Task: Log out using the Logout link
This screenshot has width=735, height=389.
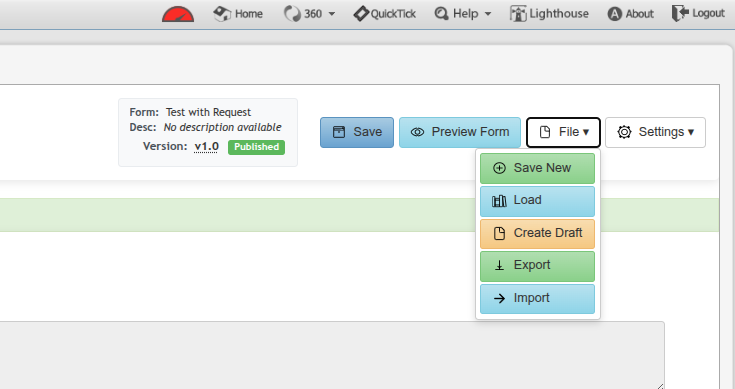Action: tap(698, 13)
